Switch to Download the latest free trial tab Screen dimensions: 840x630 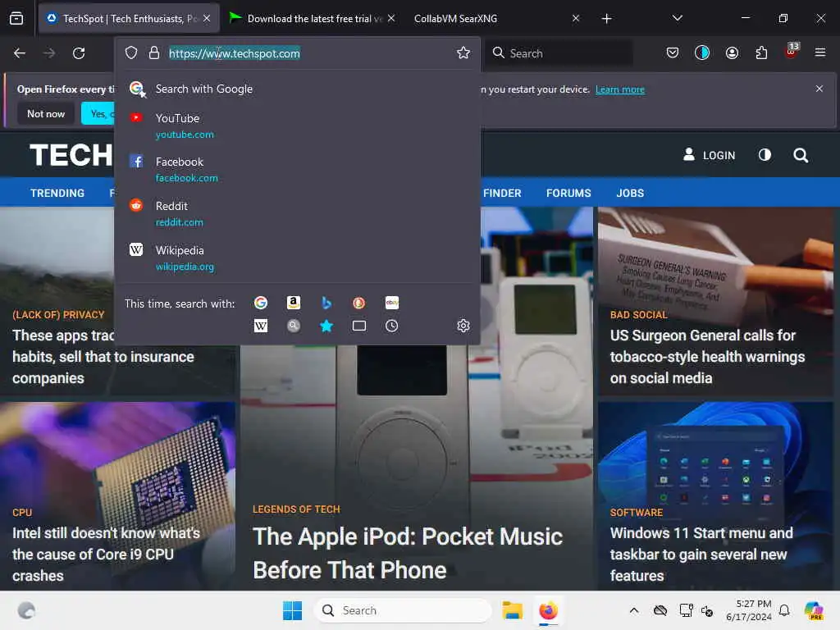[314, 19]
